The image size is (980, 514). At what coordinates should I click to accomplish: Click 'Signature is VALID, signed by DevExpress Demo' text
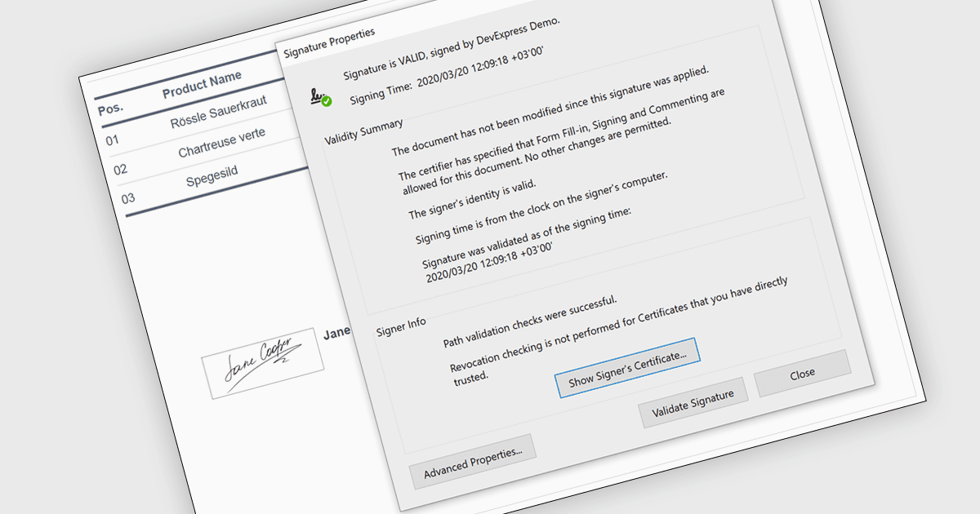(452, 48)
